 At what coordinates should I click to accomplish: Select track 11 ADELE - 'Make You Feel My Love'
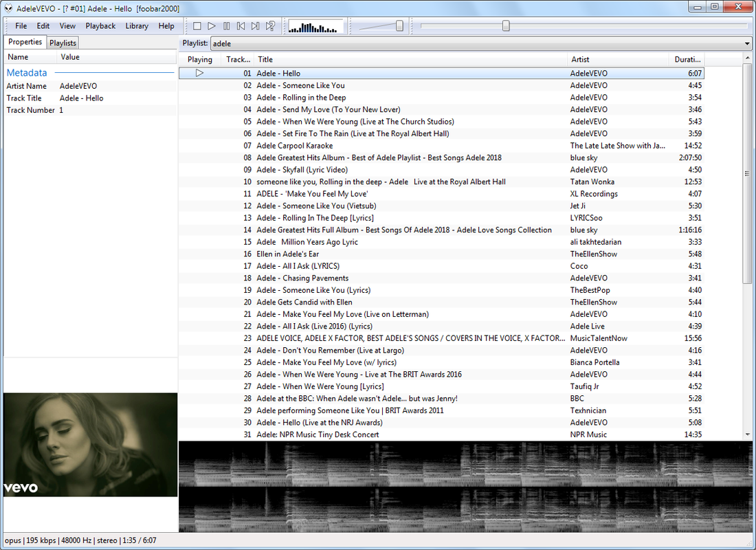pyautogui.click(x=441, y=194)
